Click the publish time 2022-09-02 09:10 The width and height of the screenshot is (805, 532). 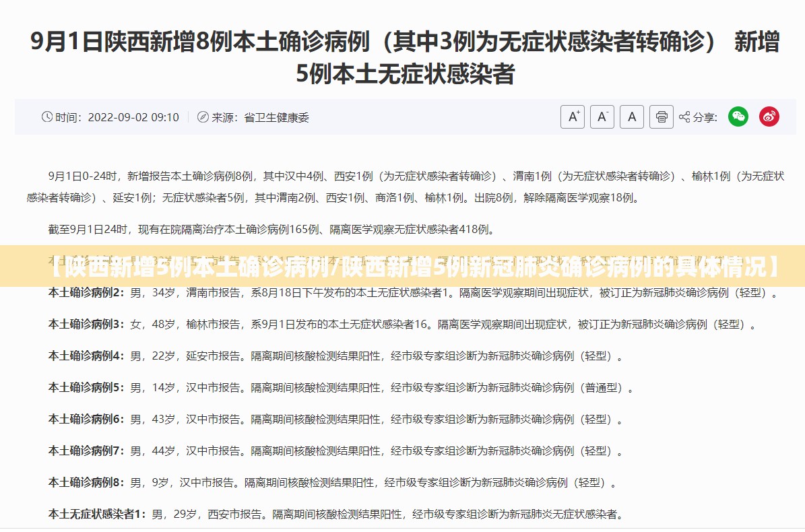pyautogui.click(x=133, y=117)
